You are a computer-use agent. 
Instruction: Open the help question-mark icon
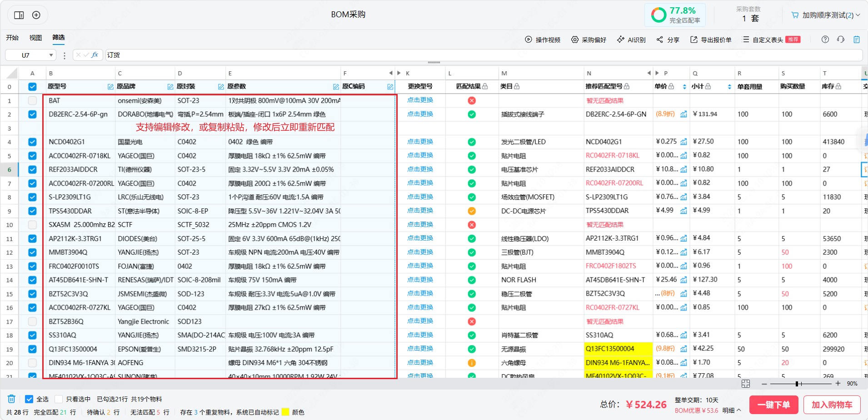[825, 40]
